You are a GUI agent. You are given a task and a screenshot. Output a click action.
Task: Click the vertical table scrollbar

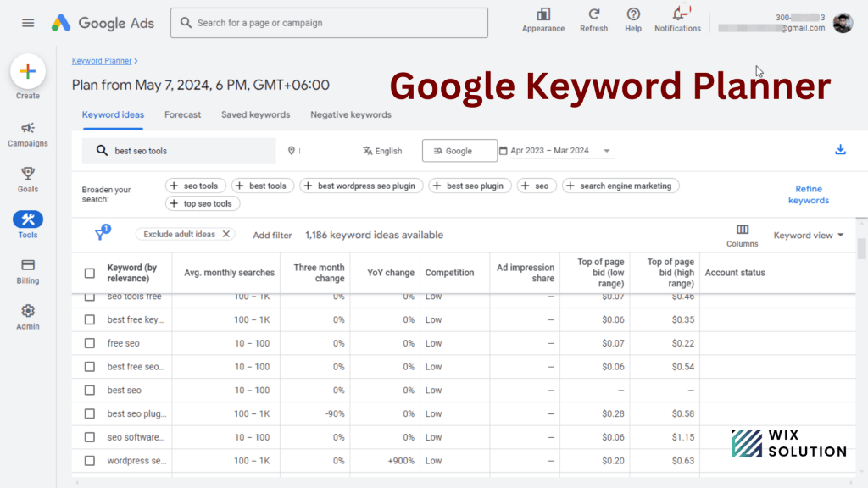click(x=861, y=248)
